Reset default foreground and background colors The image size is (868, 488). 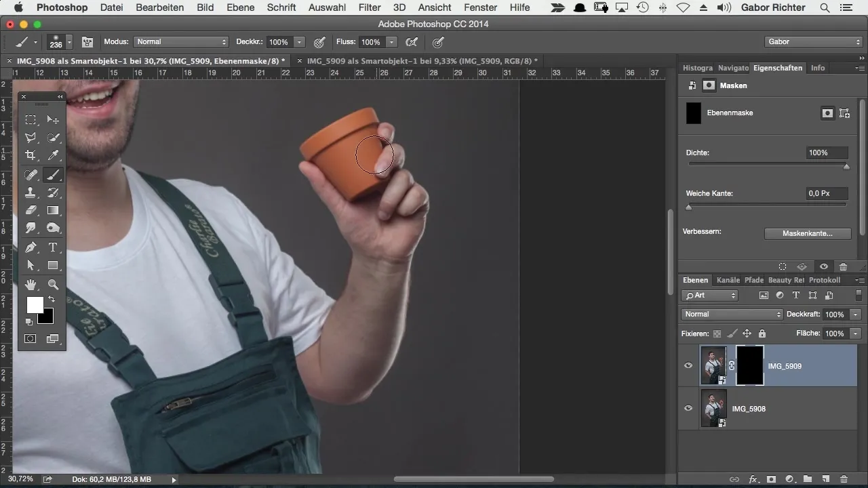pyautogui.click(x=29, y=321)
